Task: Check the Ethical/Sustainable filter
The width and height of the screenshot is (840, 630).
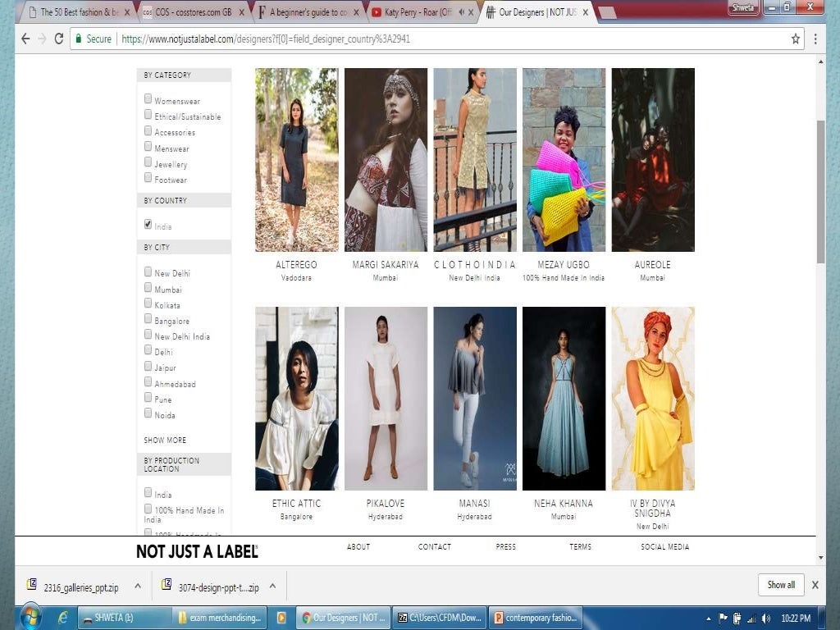Action: 148,115
